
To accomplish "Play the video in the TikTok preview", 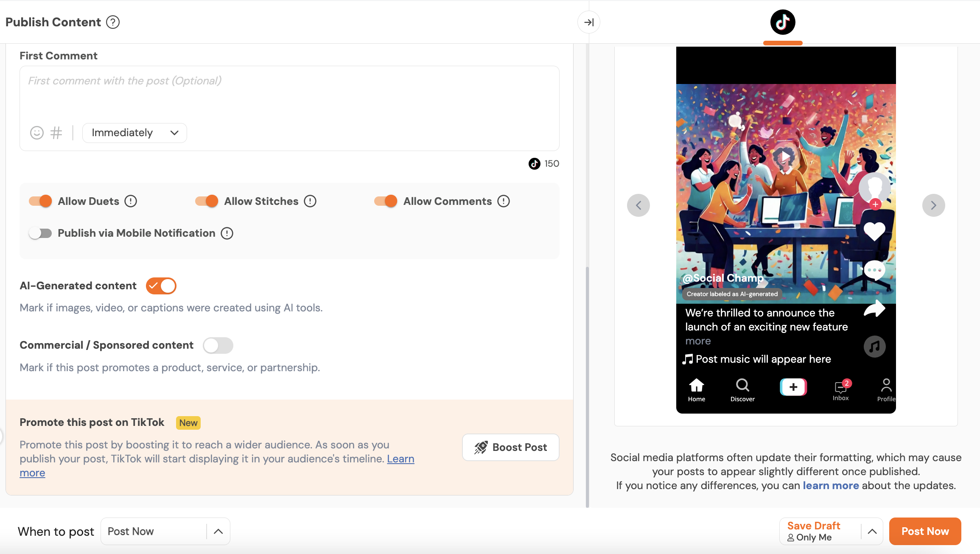I will pos(786,157).
